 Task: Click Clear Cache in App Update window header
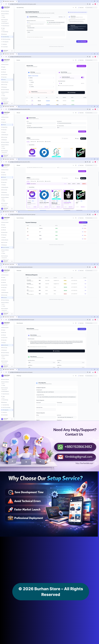(81, 7)
